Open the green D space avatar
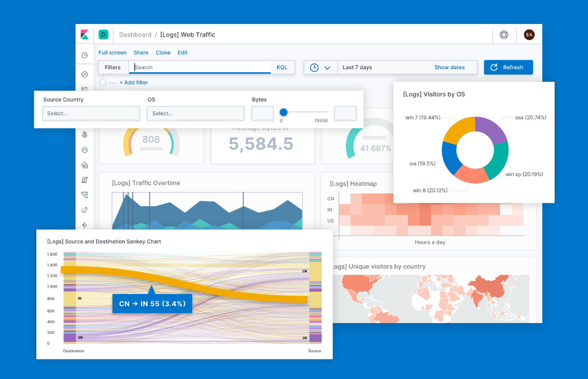 pyautogui.click(x=103, y=34)
